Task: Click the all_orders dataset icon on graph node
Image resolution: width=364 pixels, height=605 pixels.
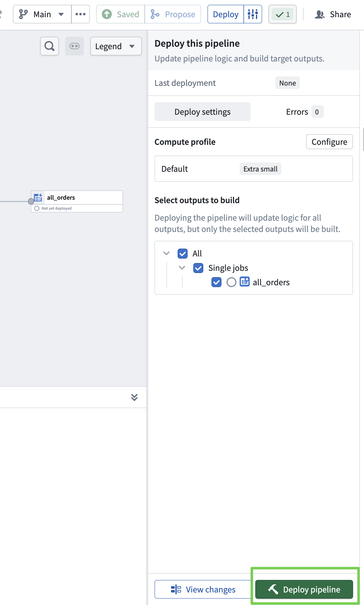Action: coord(38,197)
